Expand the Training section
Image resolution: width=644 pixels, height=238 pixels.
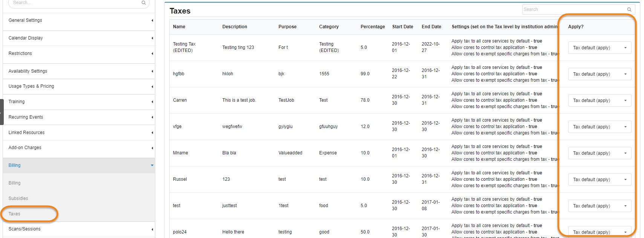click(79, 102)
